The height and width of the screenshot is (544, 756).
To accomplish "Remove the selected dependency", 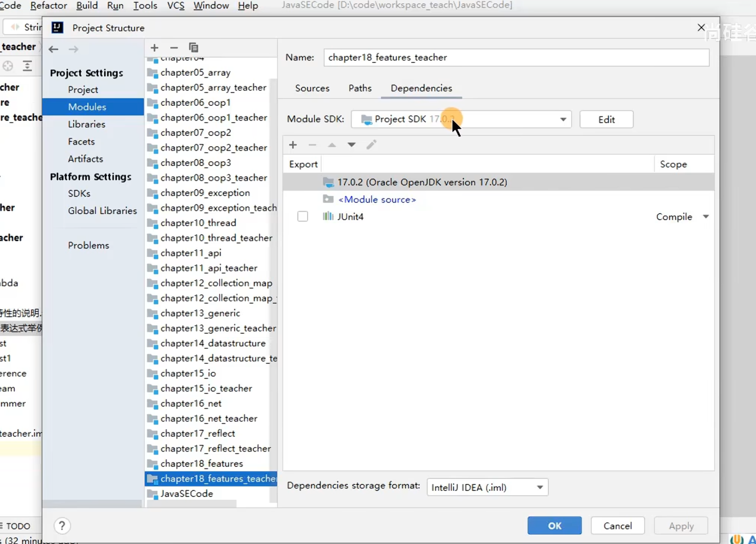I will (x=312, y=144).
